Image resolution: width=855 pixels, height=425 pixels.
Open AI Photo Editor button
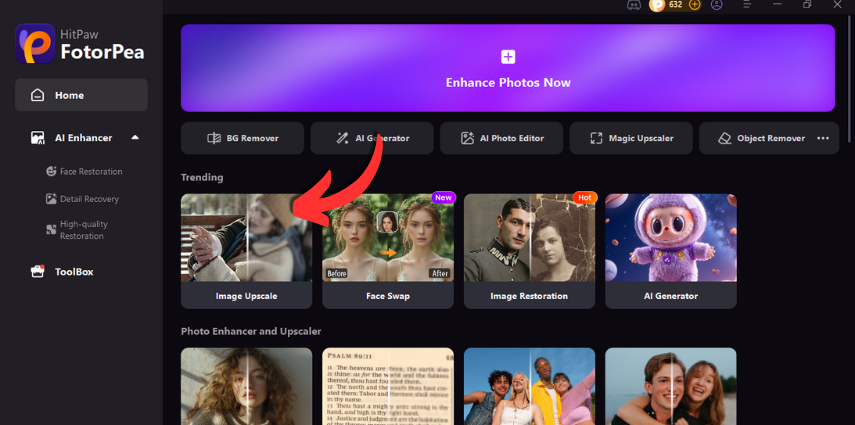click(x=502, y=138)
